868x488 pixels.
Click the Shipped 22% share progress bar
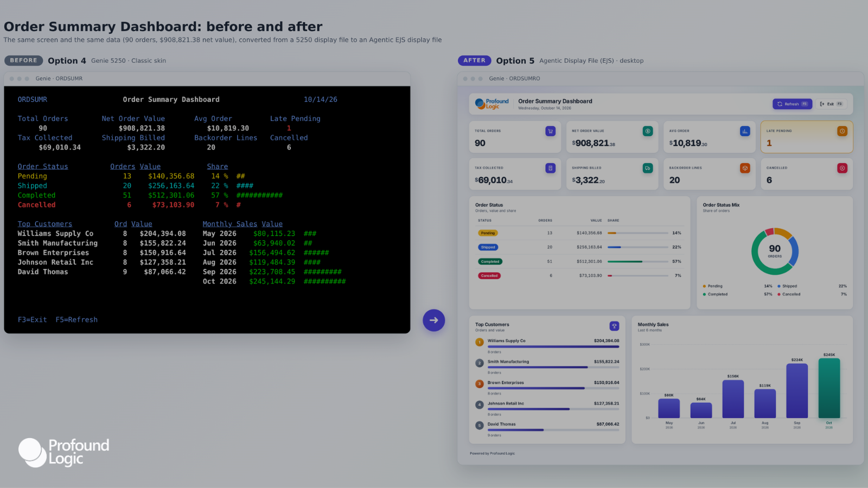(638, 247)
